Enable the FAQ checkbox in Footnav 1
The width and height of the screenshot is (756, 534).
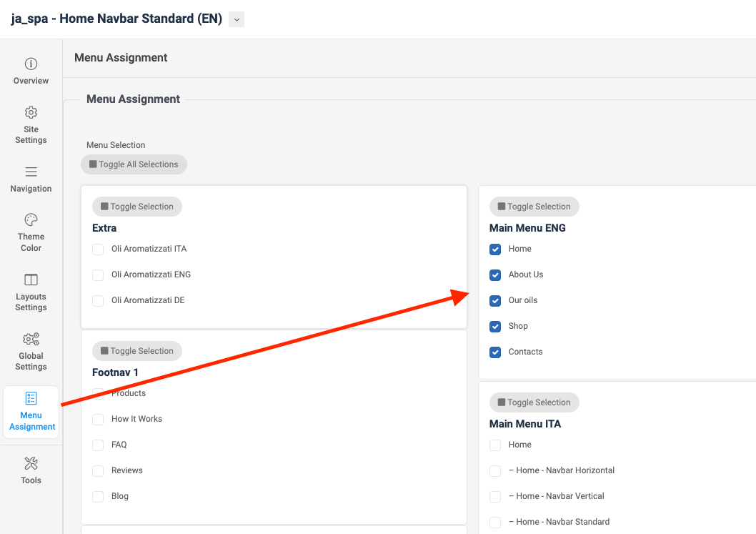(99, 445)
